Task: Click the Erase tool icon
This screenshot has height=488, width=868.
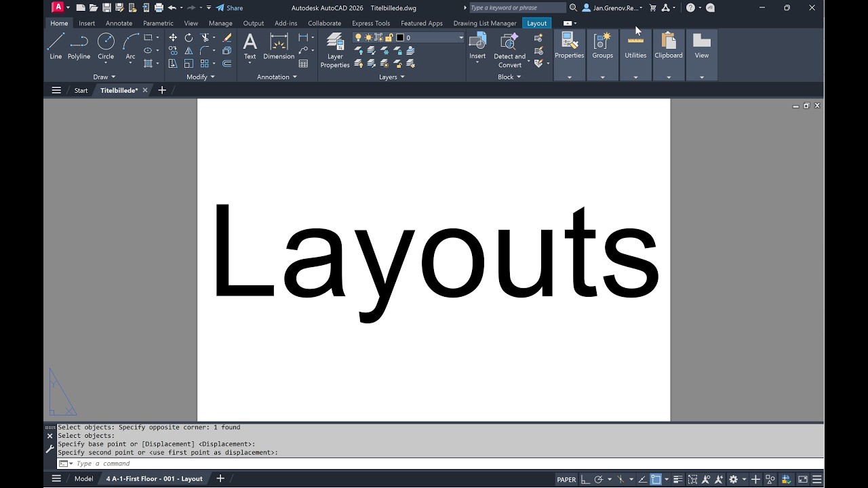Action: (x=227, y=38)
